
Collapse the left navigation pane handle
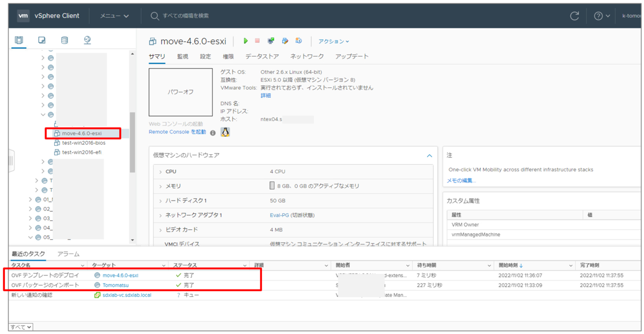11,161
